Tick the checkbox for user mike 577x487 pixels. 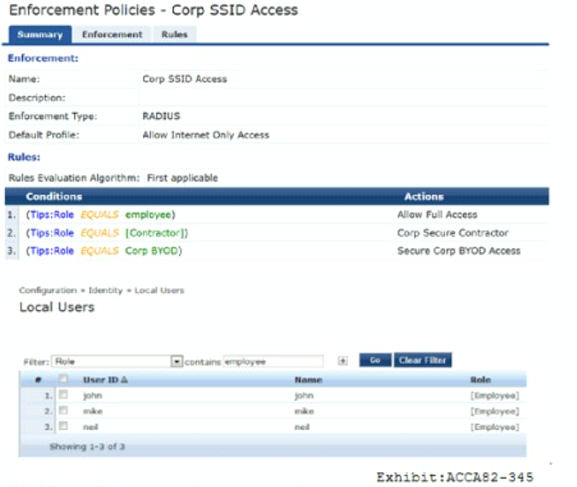63,410
